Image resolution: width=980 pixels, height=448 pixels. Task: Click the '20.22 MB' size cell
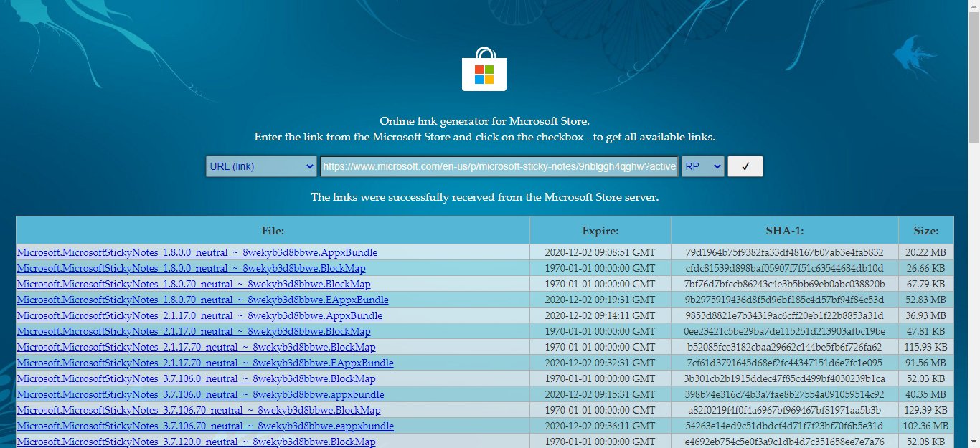(x=925, y=252)
